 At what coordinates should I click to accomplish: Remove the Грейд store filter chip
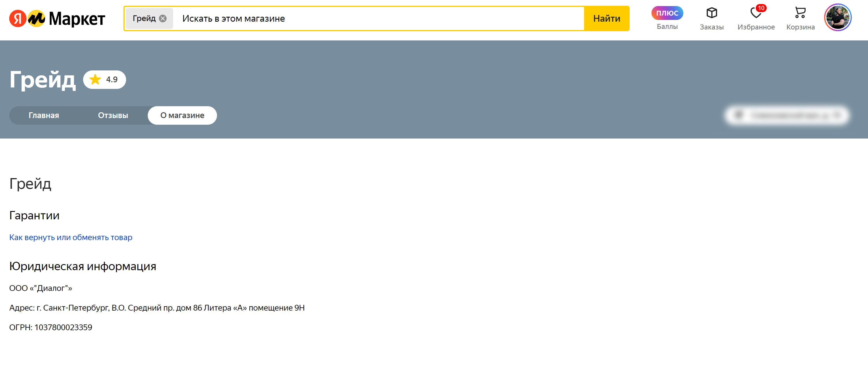(x=163, y=18)
